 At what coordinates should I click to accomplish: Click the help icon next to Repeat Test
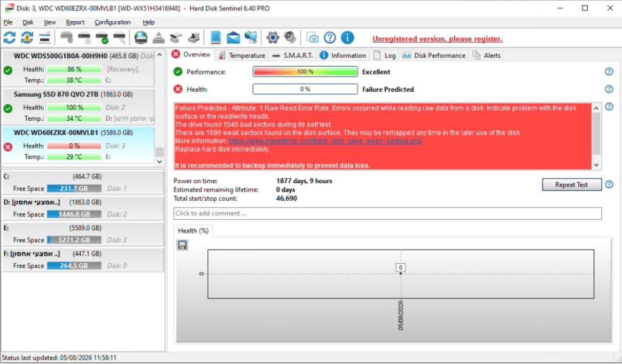[x=609, y=184]
